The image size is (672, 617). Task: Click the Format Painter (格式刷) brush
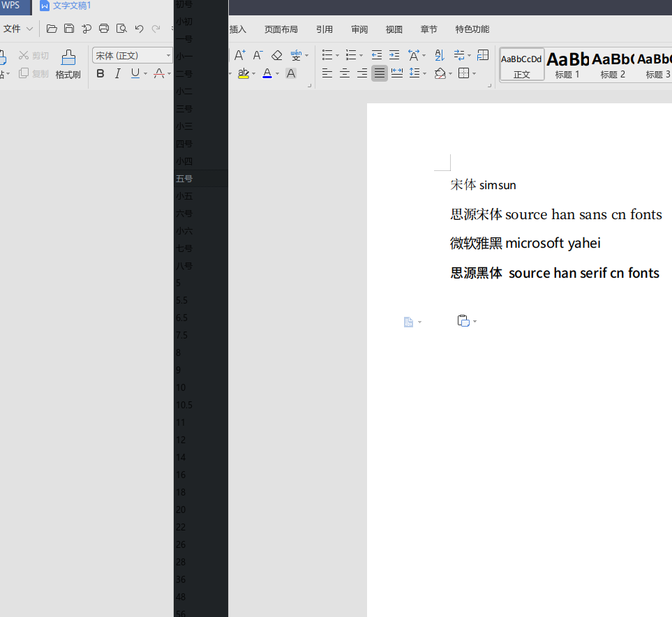[68, 64]
